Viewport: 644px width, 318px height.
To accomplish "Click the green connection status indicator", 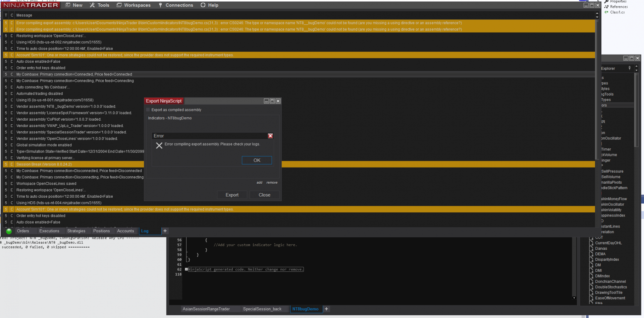I will point(9,231).
